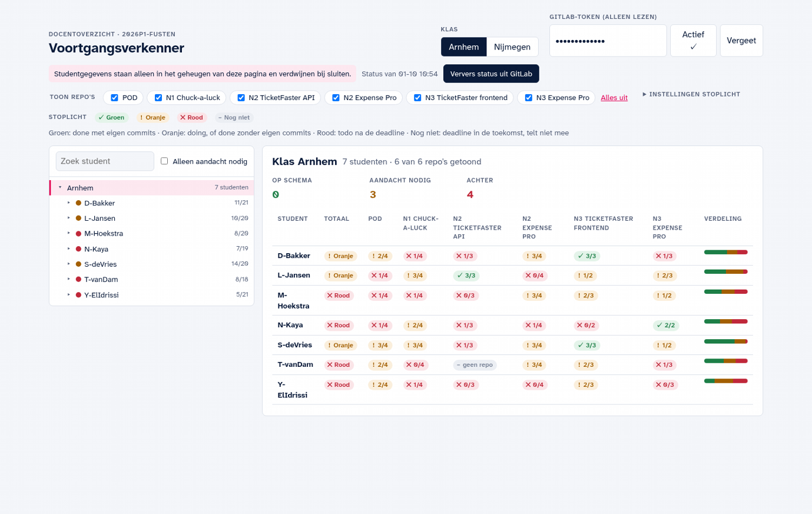
Task: Click the red dot next to T-vanDam
Action: pyautogui.click(x=78, y=280)
